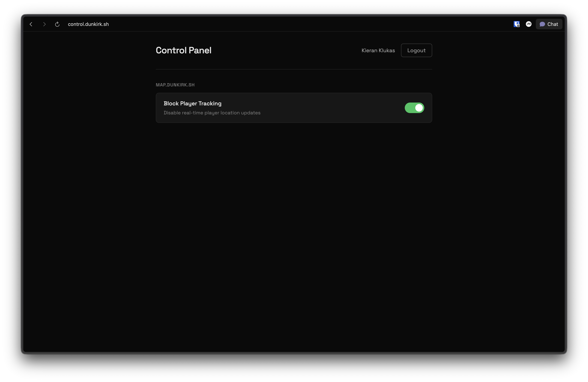Click the rM profile avatar
Screen dimensions: 588x382
(x=529, y=24)
